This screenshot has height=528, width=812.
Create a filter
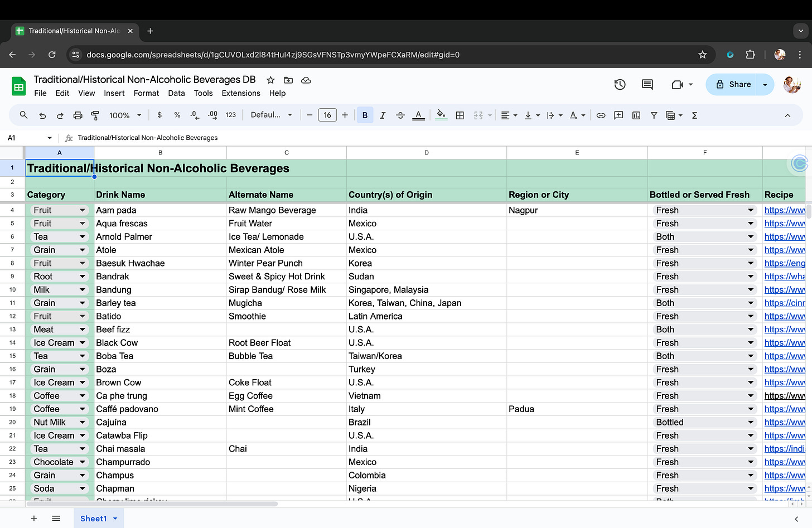pyautogui.click(x=654, y=115)
